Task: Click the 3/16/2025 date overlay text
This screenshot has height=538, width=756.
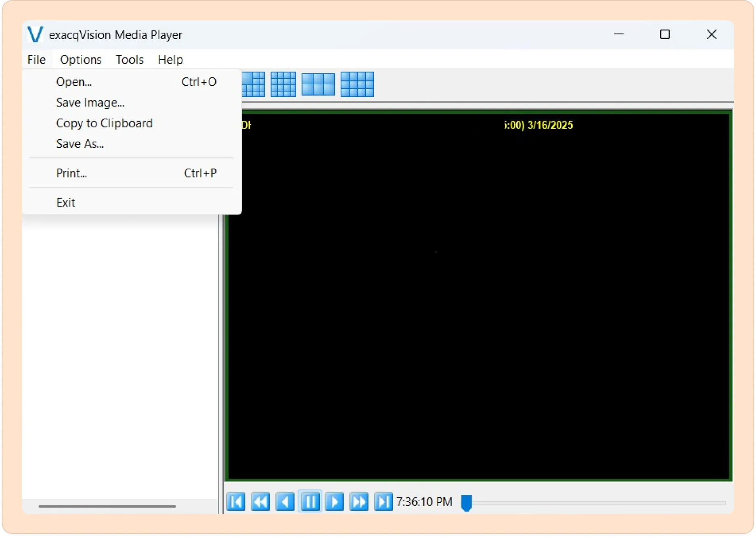Action: pos(551,125)
